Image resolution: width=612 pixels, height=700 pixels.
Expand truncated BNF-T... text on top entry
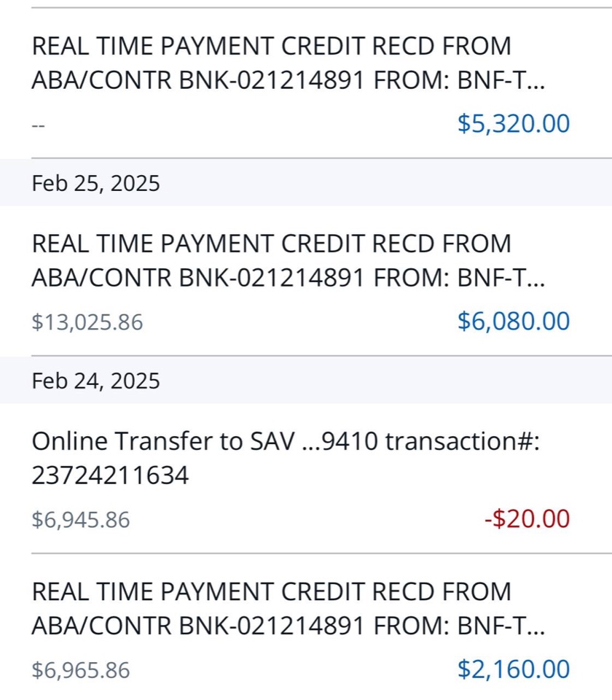(501, 81)
